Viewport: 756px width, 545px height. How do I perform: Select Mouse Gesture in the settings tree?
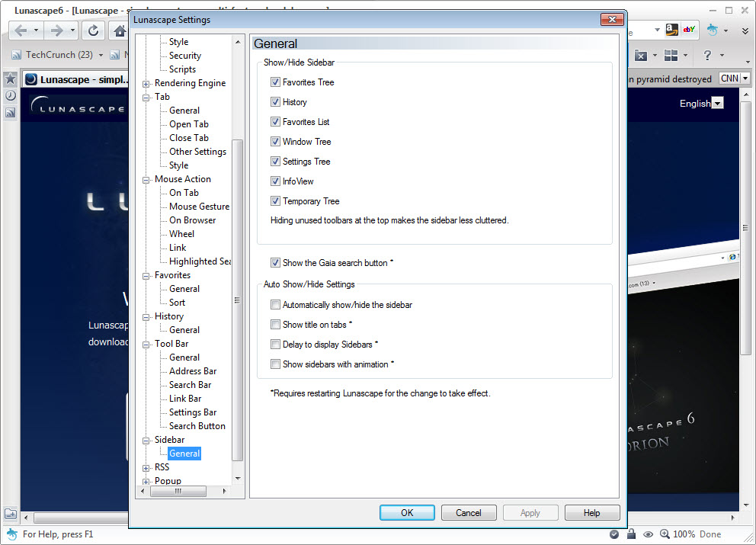tap(199, 207)
